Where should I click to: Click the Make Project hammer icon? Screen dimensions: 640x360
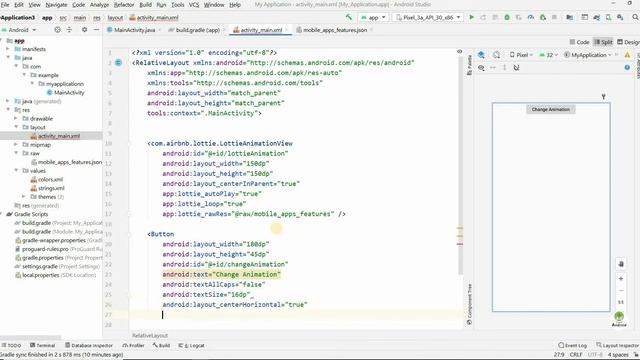(349, 17)
